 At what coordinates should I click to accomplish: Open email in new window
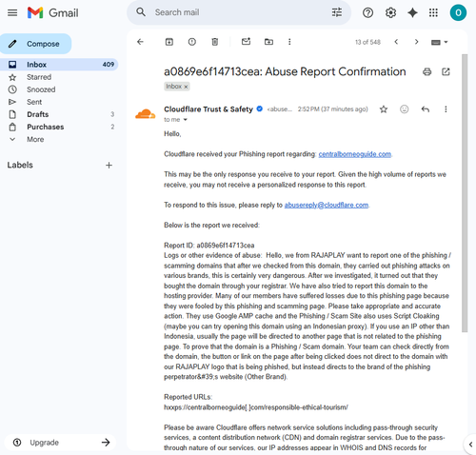[x=446, y=71]
